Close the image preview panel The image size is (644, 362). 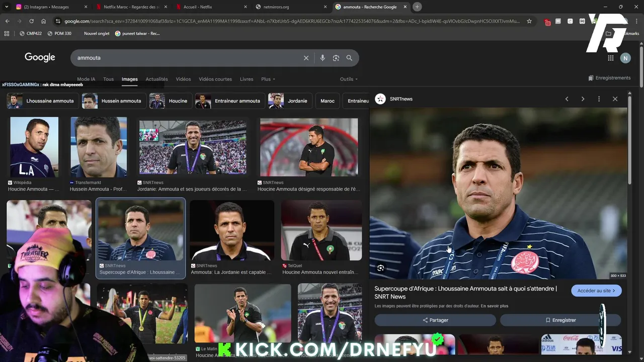pyautogui.click(x=615, y=99)
